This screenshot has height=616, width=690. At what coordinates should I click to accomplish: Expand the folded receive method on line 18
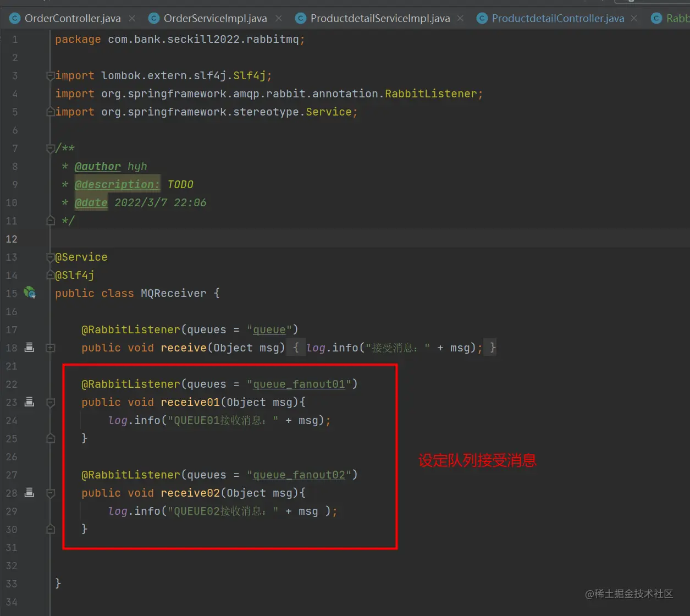51,348
